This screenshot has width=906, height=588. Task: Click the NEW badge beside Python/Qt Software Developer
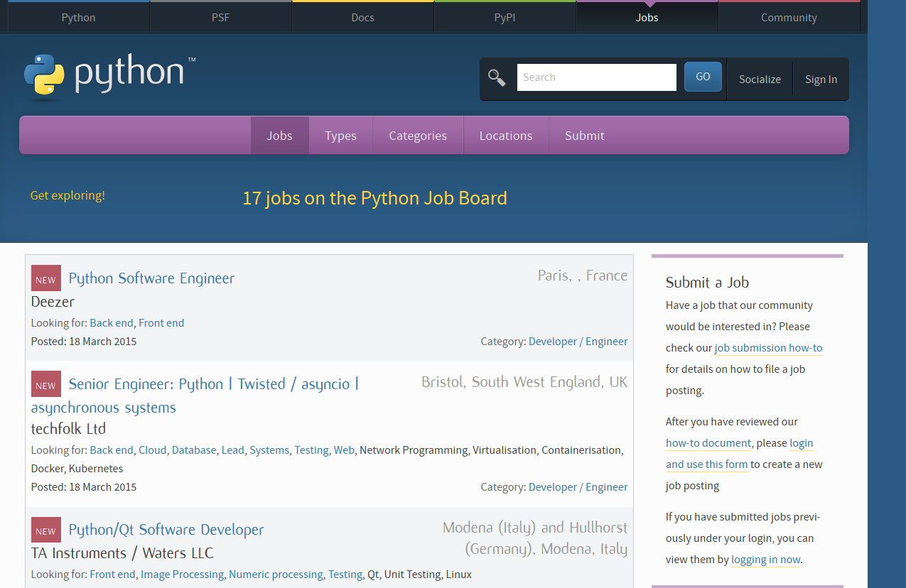(45, 530)
